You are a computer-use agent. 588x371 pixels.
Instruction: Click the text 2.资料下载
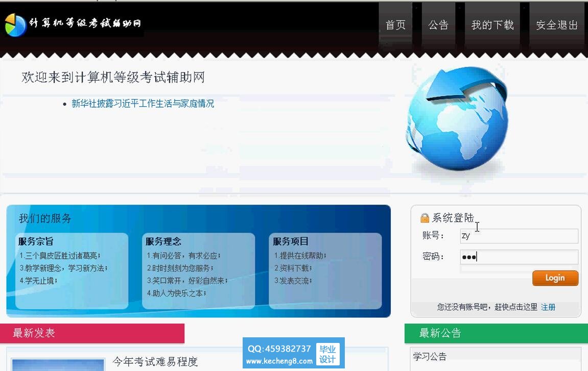(293, 268)
